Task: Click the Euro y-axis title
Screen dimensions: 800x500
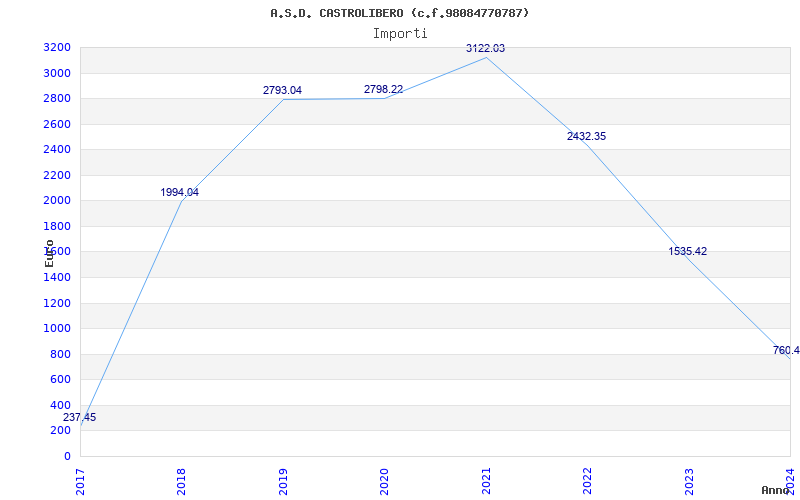Action: click(x=49, y=253)
